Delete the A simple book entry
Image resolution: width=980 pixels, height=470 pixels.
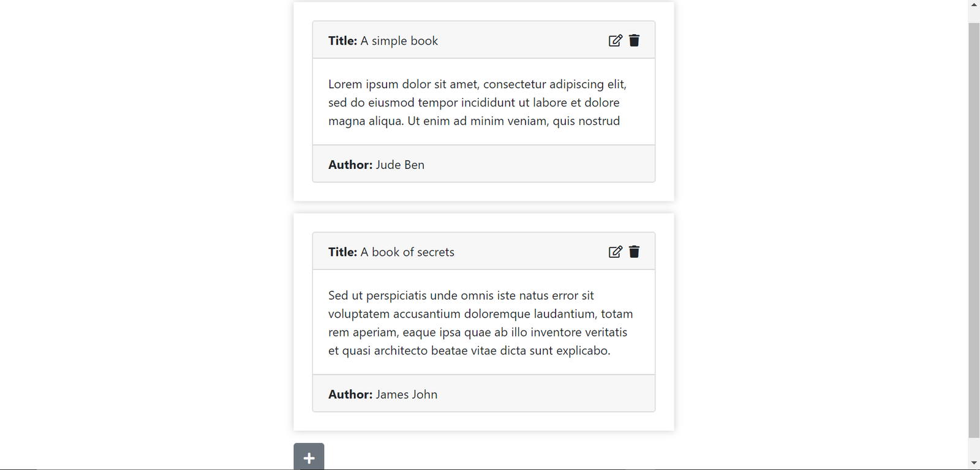coord(634,40)
